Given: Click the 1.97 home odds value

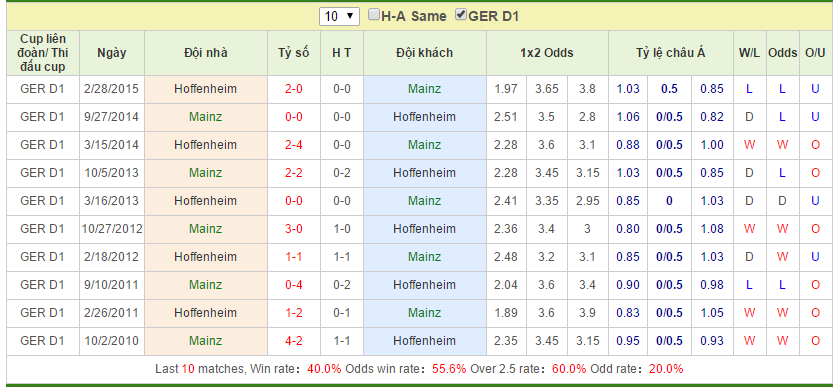Looking at the screenshot, I should click(x=506, y=89).
